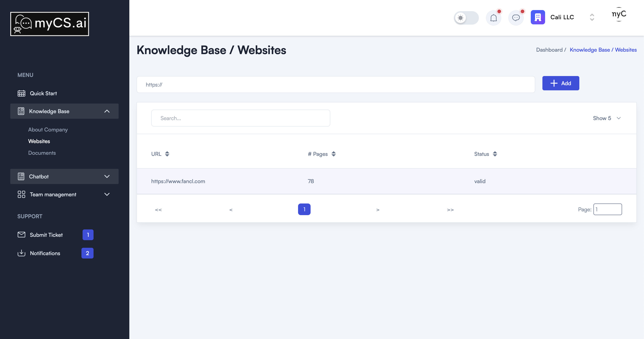This screenshot has width=644, height=339.
Task: Select the Quick Start calendar icon
Action: (x=21, y=93)
